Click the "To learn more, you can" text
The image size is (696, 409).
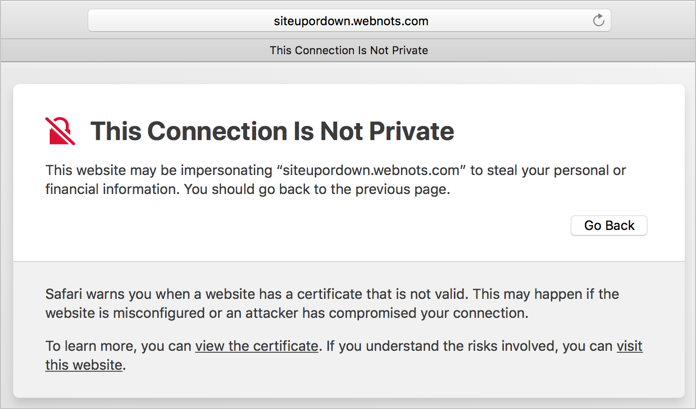pos(118,346)
